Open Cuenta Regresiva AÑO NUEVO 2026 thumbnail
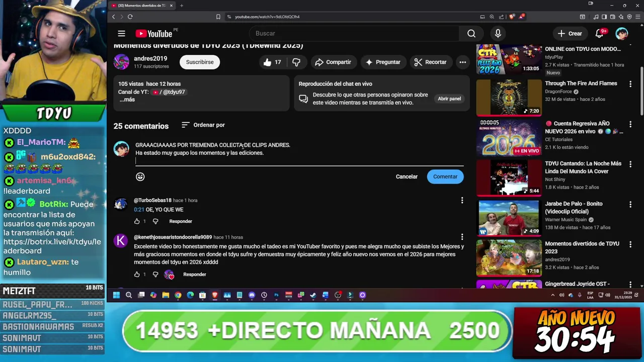The height and width of the screenshot is (362, 644). (509, 138)
